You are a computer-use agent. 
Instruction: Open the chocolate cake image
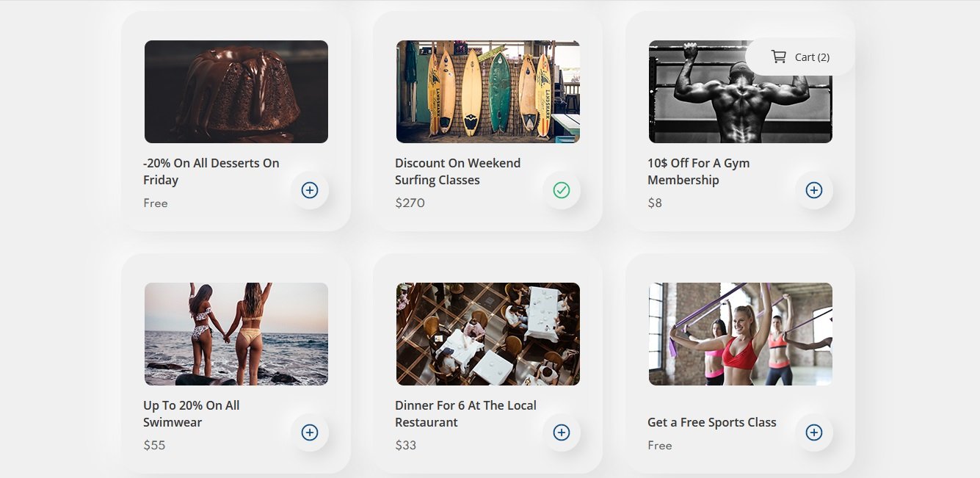pyautogui.click(x=236, y=92)
